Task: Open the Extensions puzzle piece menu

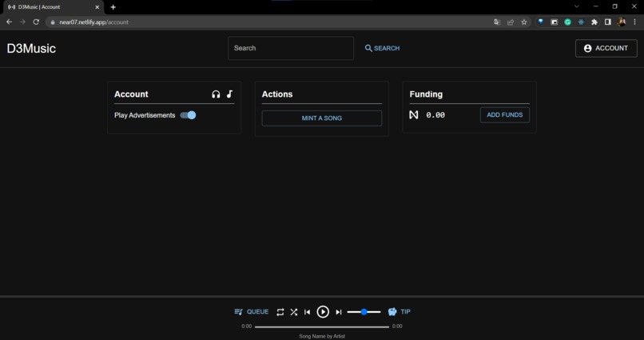Action: pos(594,22)
